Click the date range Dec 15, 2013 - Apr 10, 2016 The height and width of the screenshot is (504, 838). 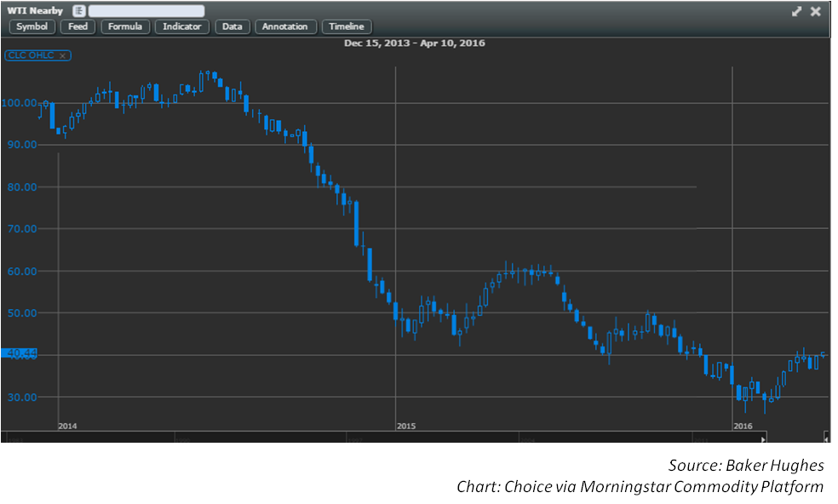[x=415, y=43]
